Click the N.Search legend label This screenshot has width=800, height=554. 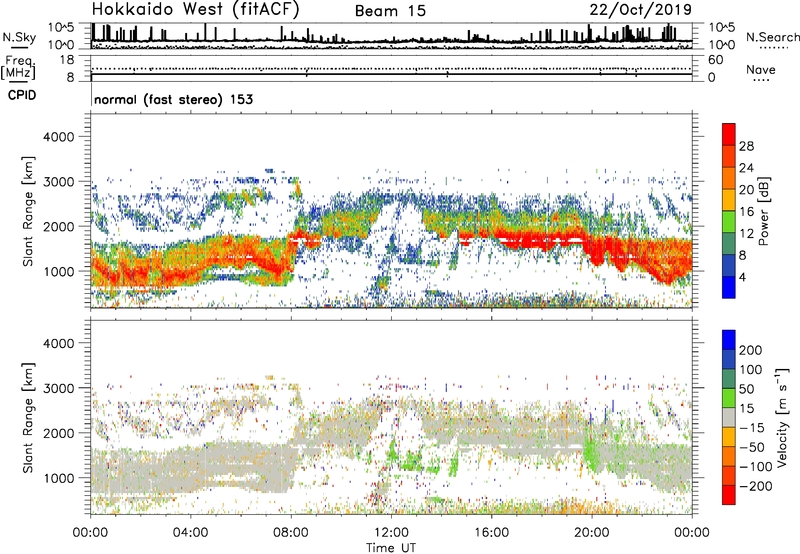[x=772, y=37]
